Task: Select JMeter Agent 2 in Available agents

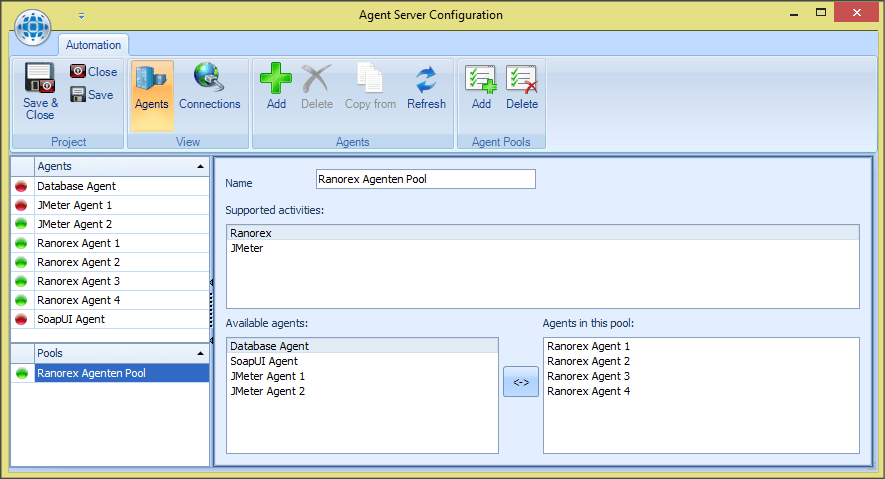Action: click(362, 391)
